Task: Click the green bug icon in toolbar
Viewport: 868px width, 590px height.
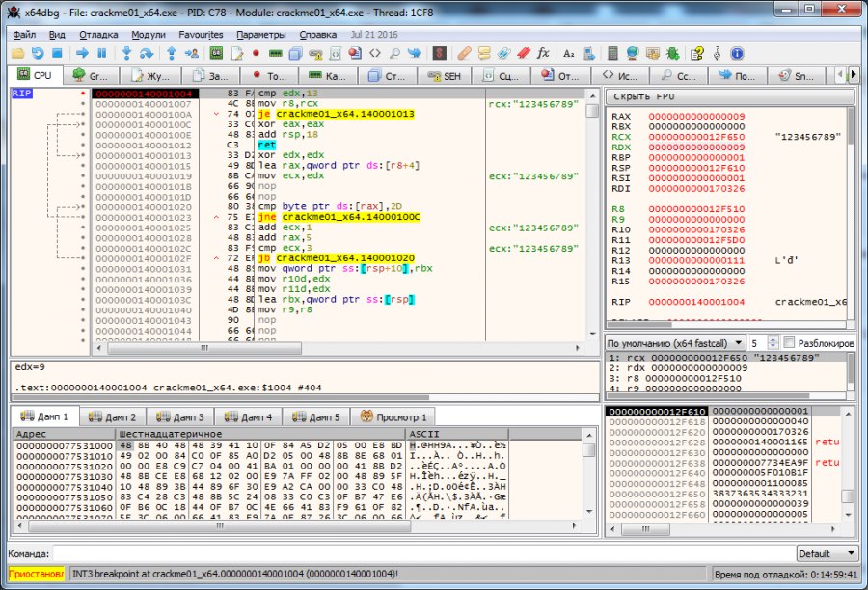Action: tap(671, 53)
